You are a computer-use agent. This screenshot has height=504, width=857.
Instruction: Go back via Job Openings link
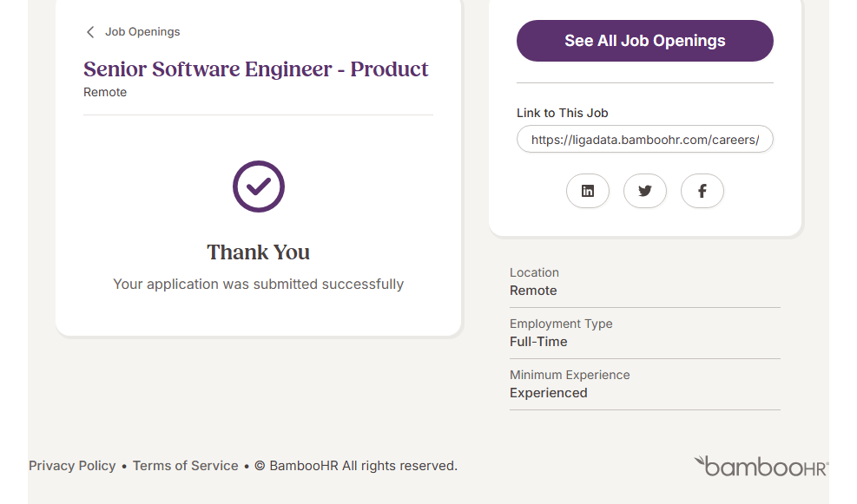coord(142,32)
